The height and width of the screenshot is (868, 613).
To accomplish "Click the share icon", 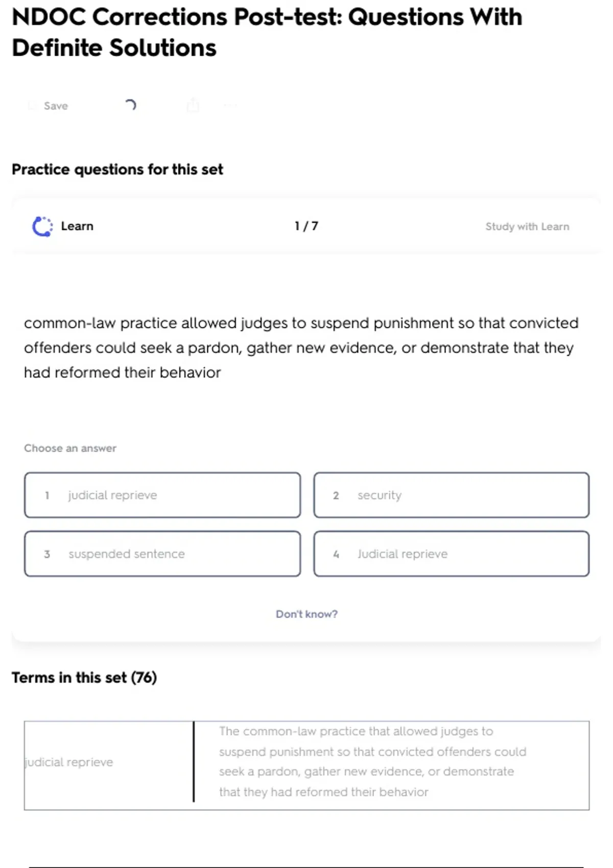I will tap(193, 105).
